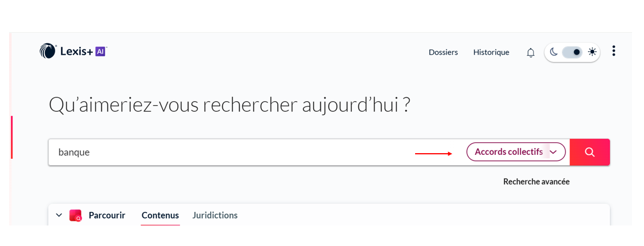This screenshot has height=246, width=644.
Task: Open the Recherche avancée link
Action: coord(536,182)
